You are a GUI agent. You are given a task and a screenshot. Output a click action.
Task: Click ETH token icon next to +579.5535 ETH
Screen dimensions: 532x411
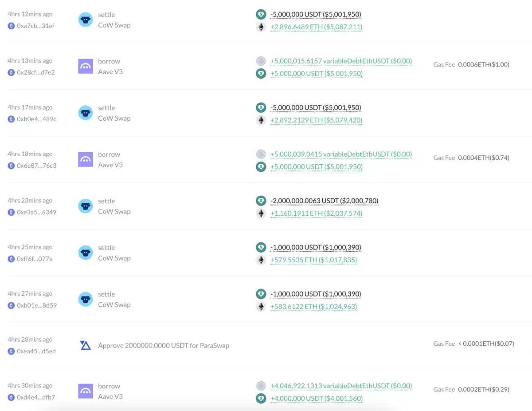(x=261, y=260)
